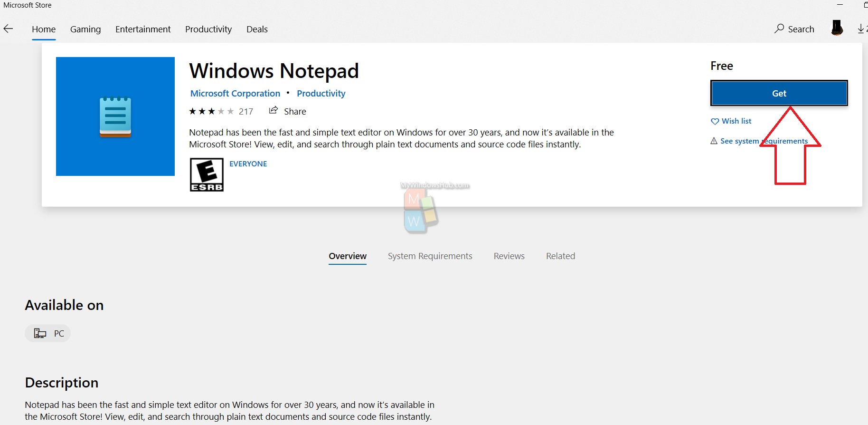This screenshot has height=425, width=868.
Task: Open See system requirements link
Action: pyautogui.click(x=759, y=141)
